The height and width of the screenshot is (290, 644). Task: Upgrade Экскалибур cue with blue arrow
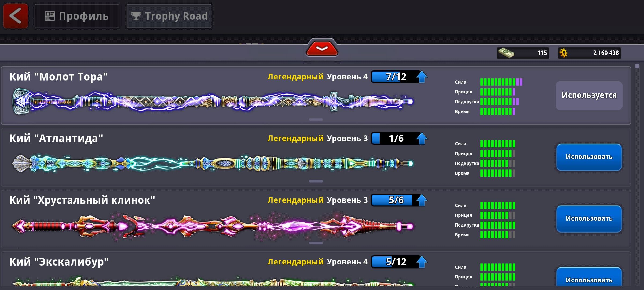pyautogui.click(x=422, y=262)
